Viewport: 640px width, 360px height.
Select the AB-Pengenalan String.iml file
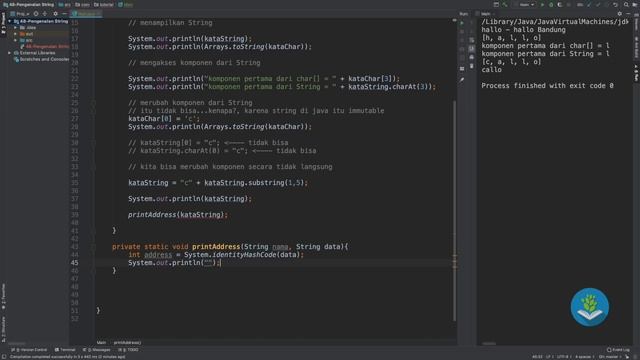click(45, 47)
